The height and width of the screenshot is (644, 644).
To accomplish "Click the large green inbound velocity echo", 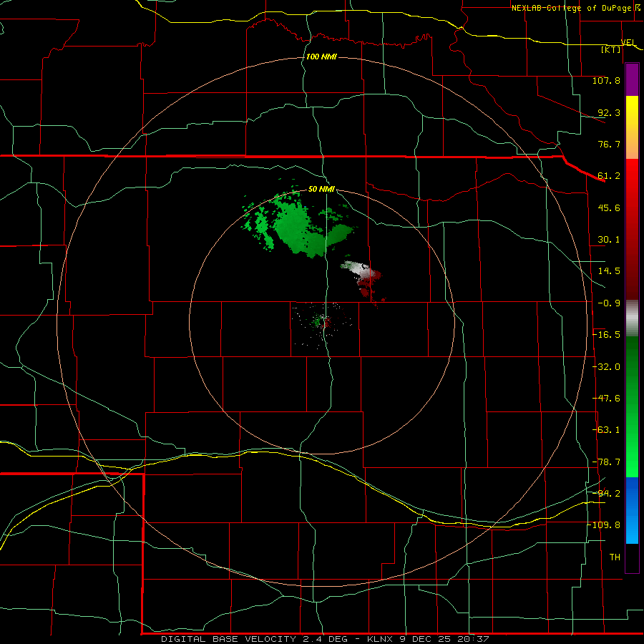I will [x=299, y=226].
